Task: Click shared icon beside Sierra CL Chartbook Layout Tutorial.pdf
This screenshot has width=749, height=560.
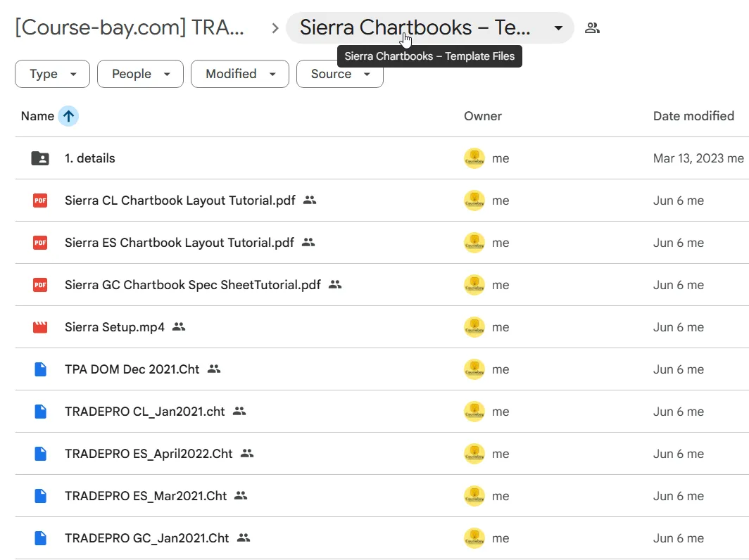Action: click(310, 200)
